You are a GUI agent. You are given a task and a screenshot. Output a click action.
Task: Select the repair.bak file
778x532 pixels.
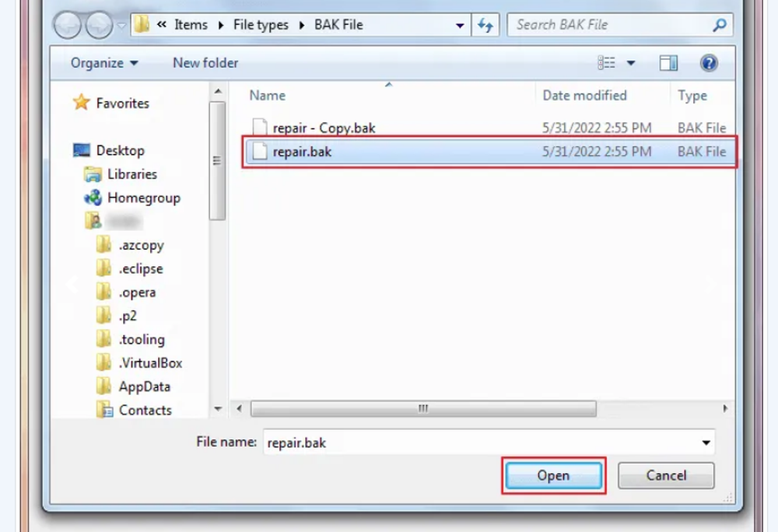pyautogui.click(x=489, y=152)
